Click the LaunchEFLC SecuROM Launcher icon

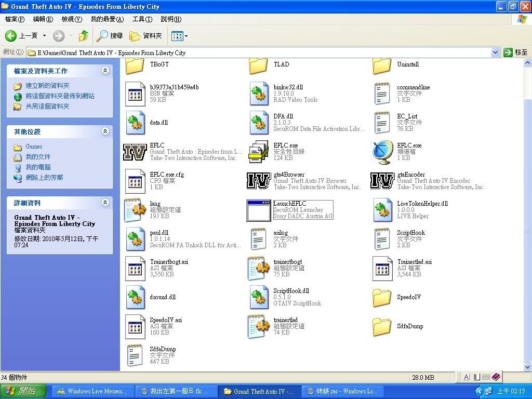click(259, 210)
